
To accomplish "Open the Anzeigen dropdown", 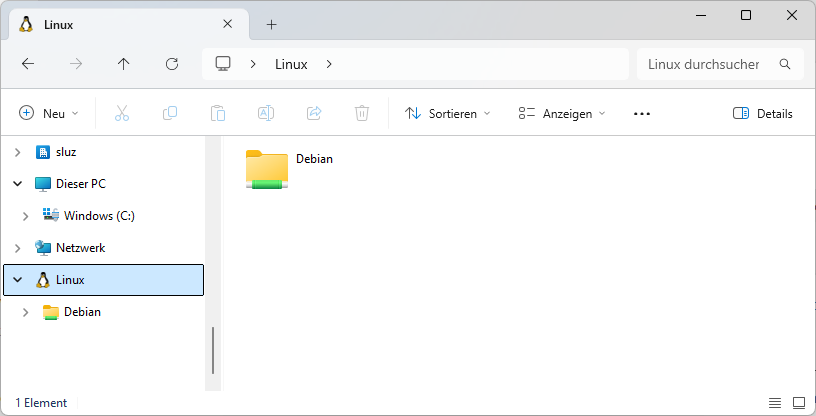I will [562, 114].
